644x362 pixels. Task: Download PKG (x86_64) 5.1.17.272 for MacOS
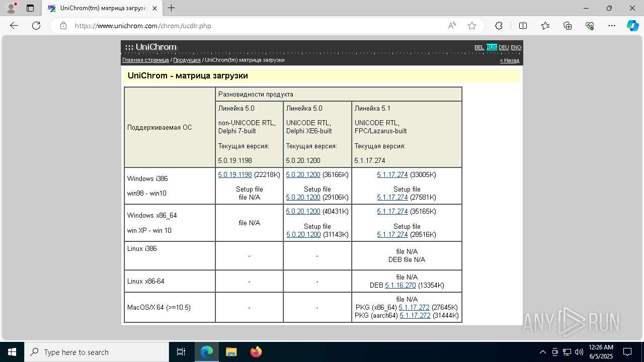414,307
